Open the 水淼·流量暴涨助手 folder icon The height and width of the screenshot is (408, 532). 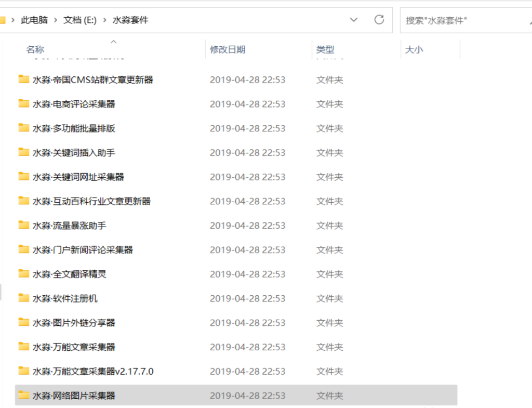click(x=24, y=226)
